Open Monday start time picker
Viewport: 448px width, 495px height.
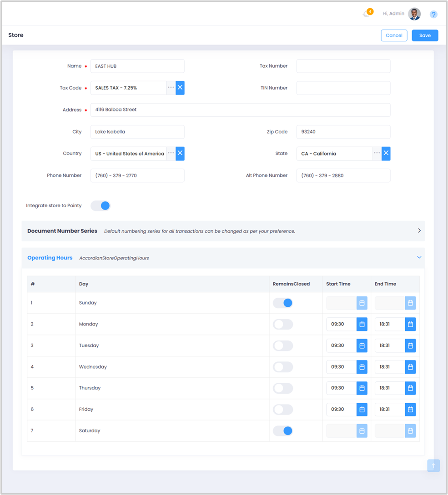coord(362,324)
